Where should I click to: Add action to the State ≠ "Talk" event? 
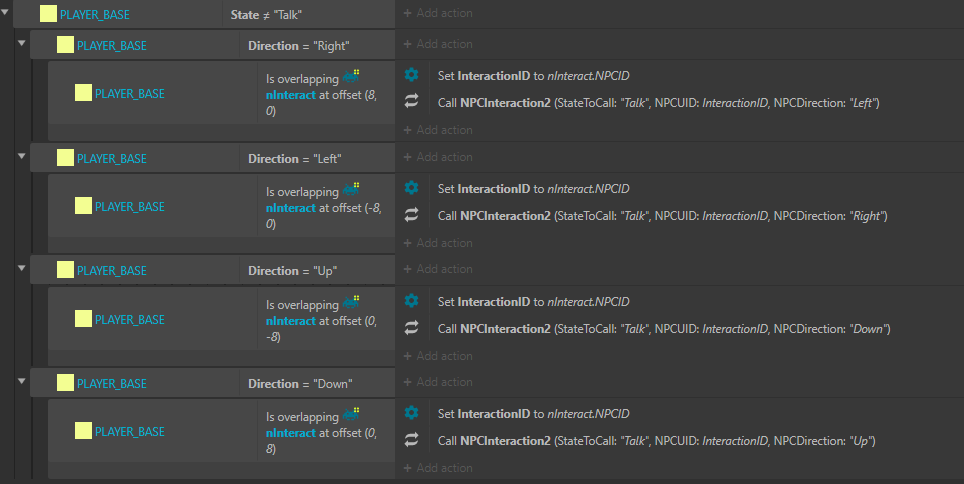(x=438, y=13)
